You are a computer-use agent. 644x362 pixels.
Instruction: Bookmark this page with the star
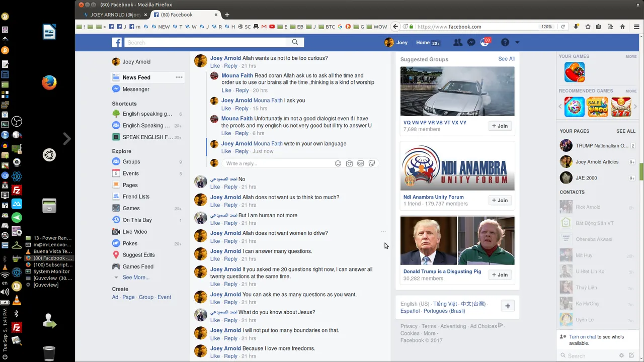[588, 27]
